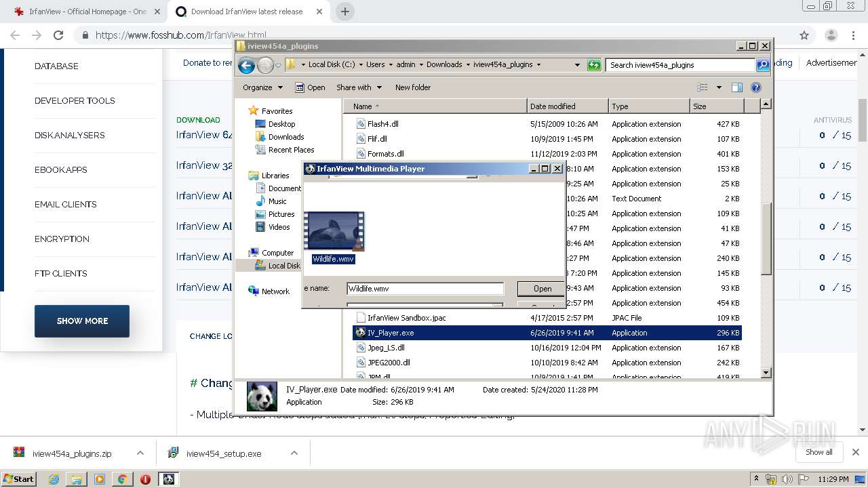Open Chrome profile avatar icon
Screen dimensions: 868x488
coord(831,35)
